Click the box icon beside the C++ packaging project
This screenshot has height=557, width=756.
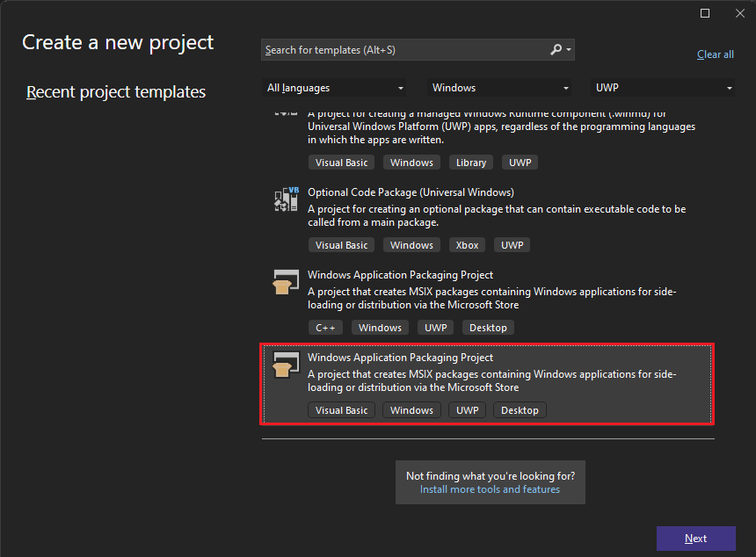pyautogui.click(x=285, y=281)
